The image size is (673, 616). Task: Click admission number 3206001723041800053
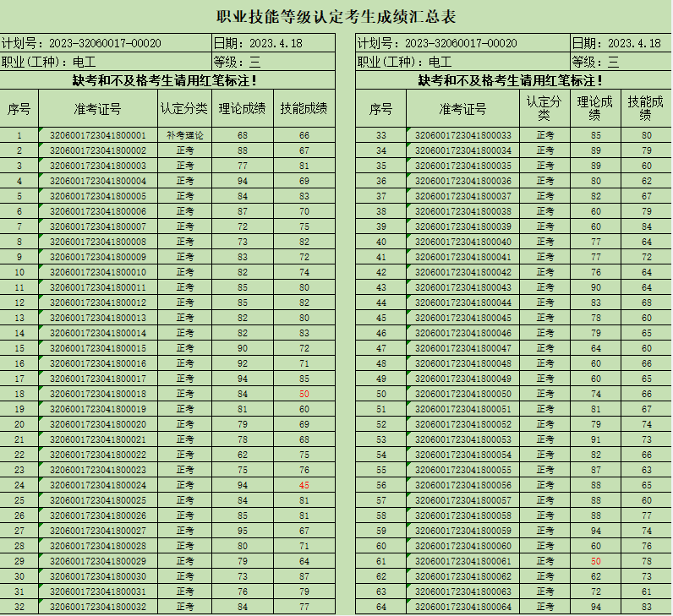462,439
